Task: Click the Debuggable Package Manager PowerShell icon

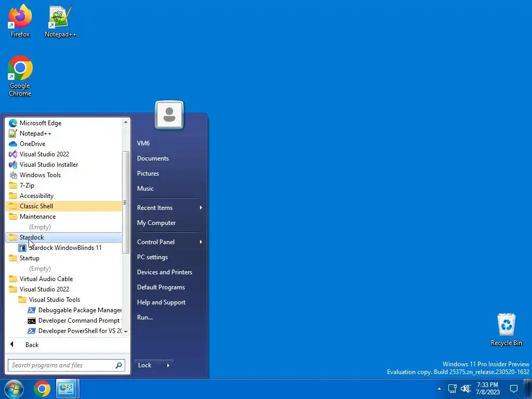Action: 32,310
